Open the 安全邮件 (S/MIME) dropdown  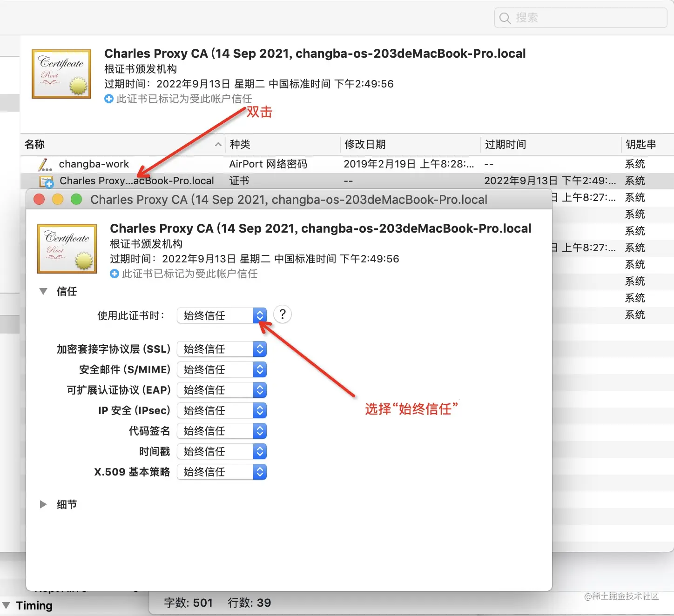tap(222, 369)
